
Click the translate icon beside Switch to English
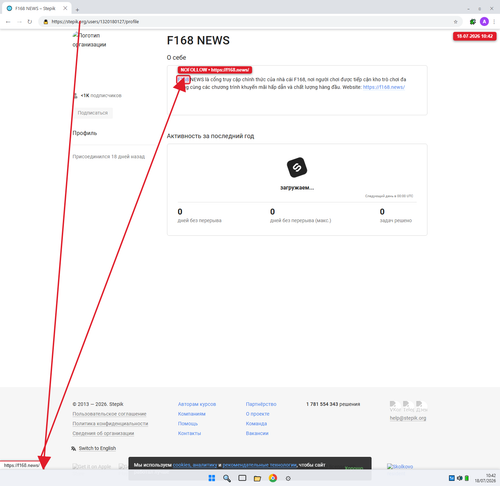[74, 448]
